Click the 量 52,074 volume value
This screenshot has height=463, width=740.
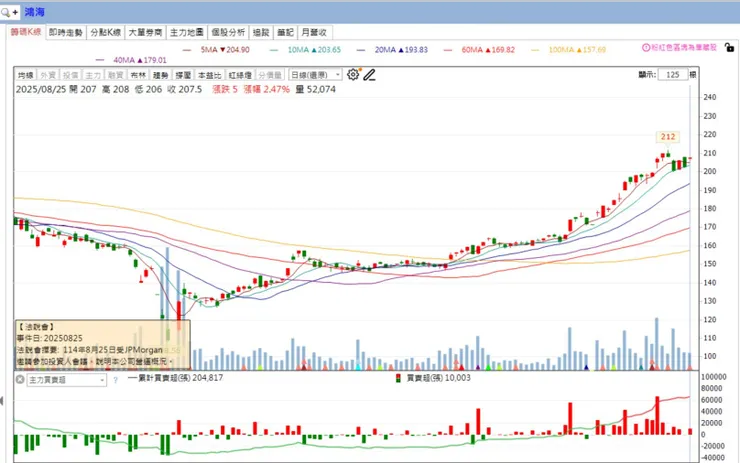point(316,90)
